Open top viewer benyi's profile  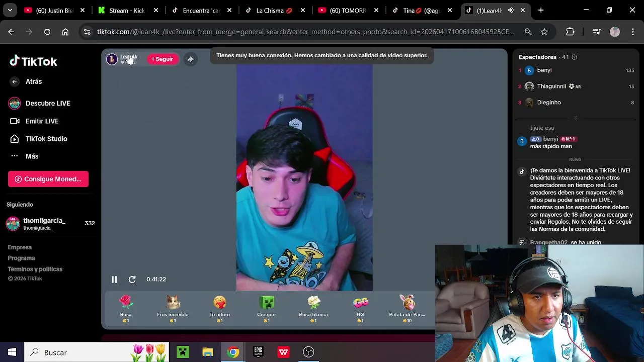[544, 70]
